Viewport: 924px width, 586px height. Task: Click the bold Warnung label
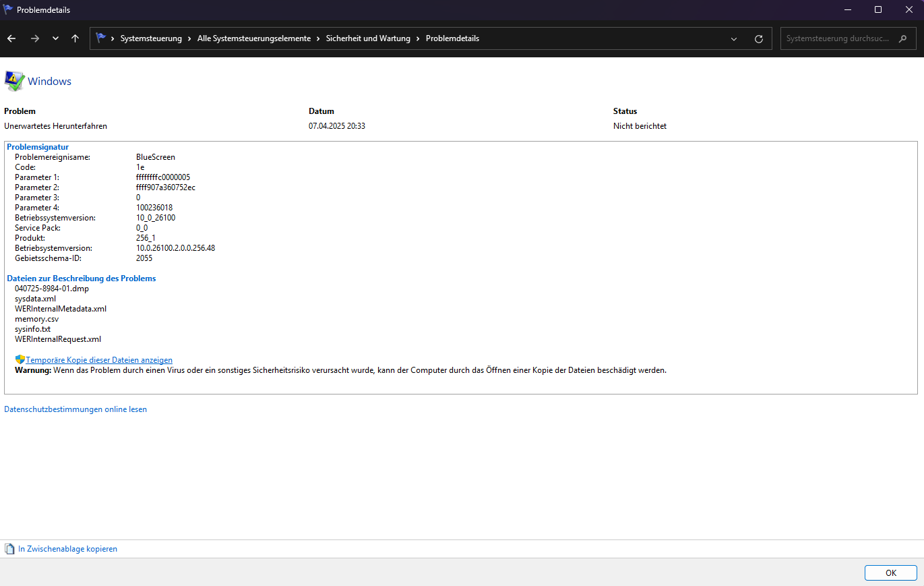pos(33,370)
